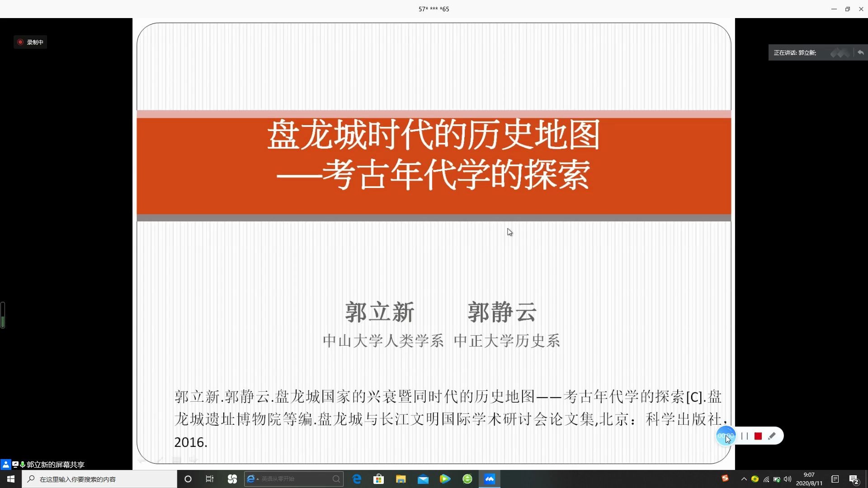This screenshot has height=488, width=868.
Task: Stop recording with the red square button
Action: [758, 436]
